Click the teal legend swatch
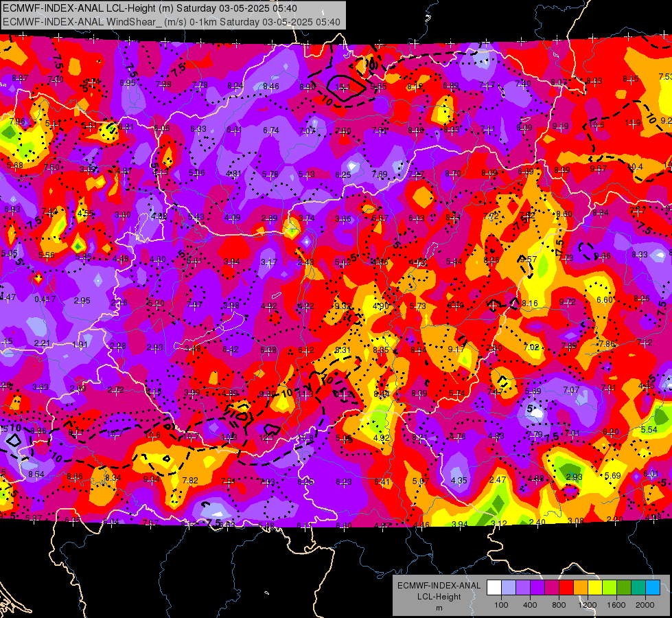672x618 pixels. coord(638,588)
